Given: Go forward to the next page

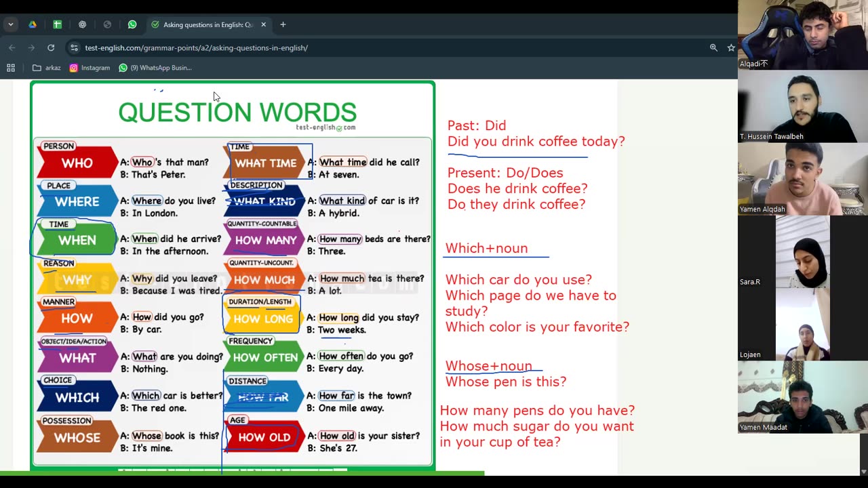Looking at the screenshot, I should (31, 47).
